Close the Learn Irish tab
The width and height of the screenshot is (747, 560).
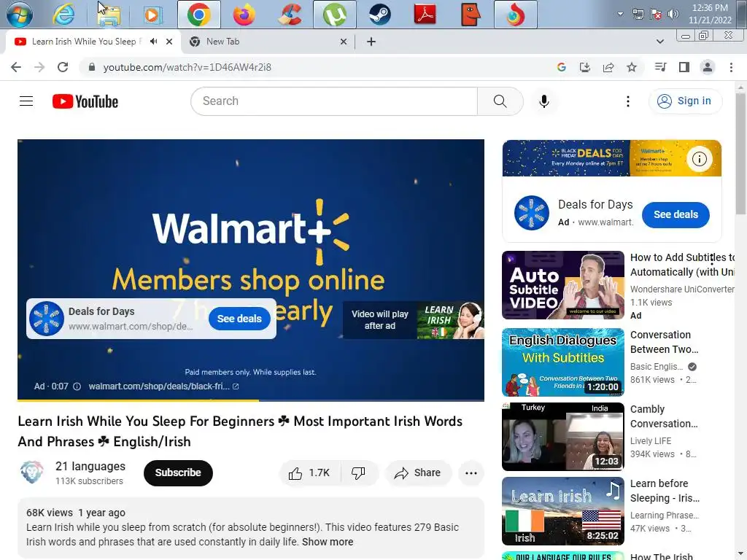[x=169, y=42]
